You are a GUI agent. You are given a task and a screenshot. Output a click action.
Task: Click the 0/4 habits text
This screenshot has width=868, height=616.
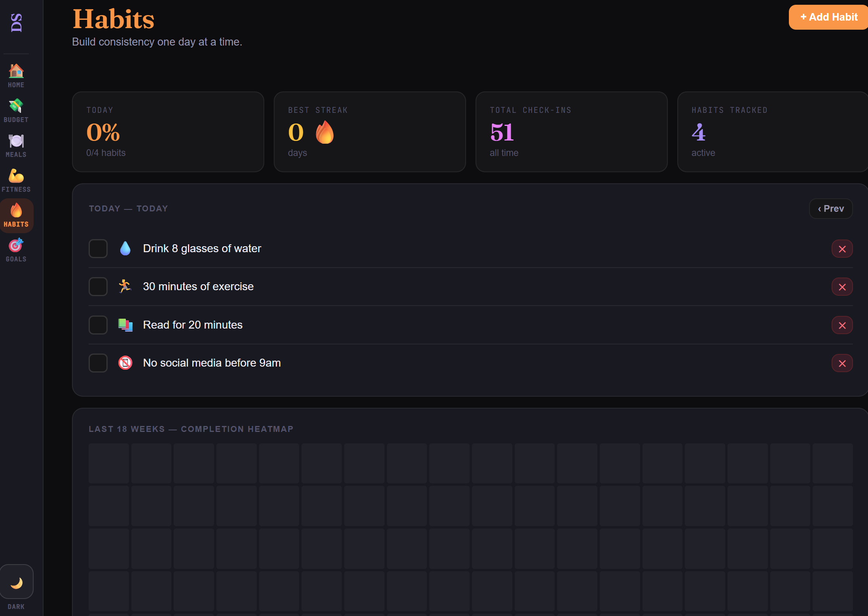coord(106,153)
